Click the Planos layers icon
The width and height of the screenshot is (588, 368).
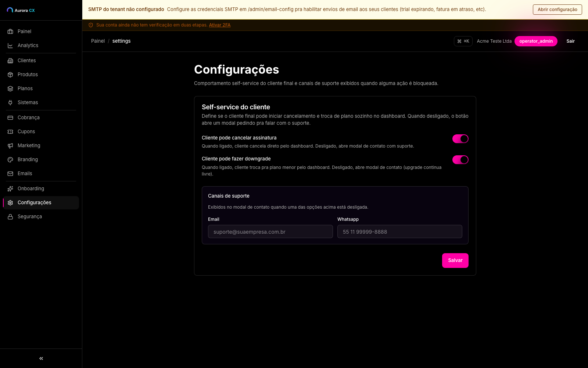point(10,89)
